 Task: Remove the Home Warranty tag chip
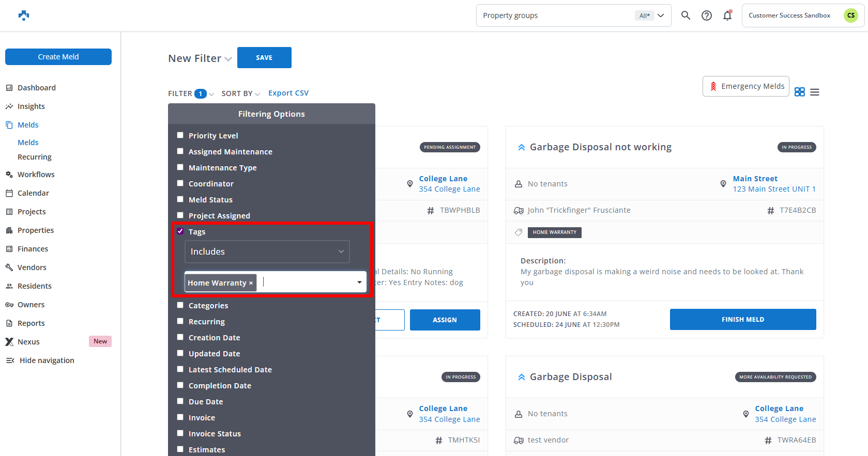click(251, 283)
